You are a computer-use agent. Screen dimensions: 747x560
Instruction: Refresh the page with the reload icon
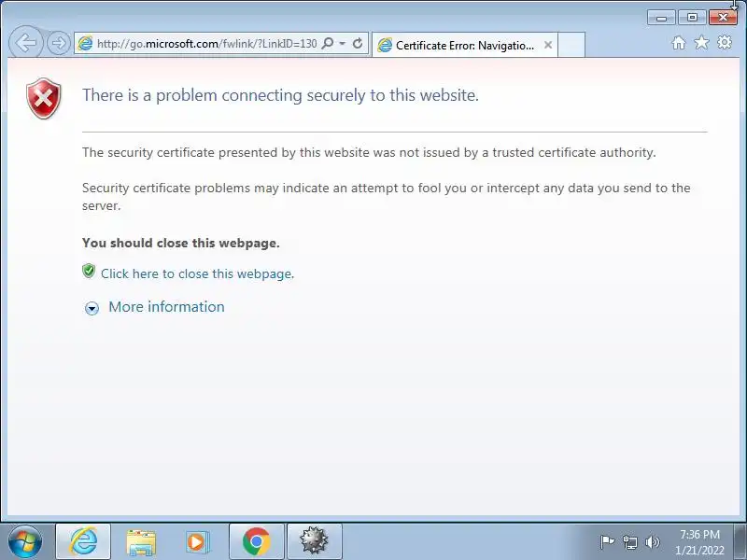(358, 44)
